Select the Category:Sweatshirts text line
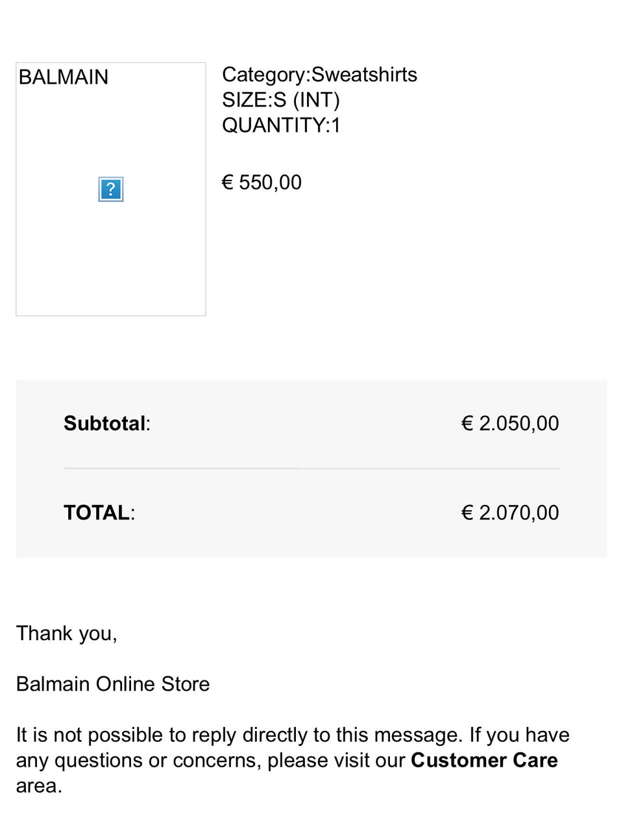Viewport: 623px width, 840px height. tap(319, 75)
